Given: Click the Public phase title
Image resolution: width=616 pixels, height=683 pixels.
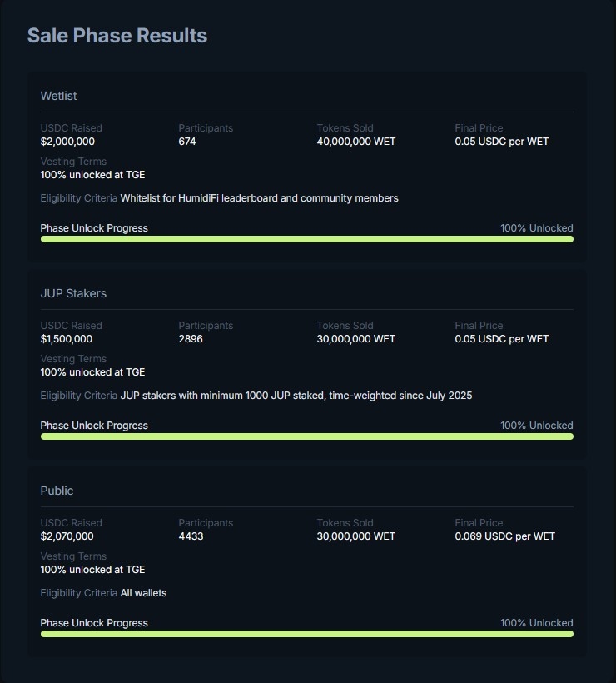Looking at the screenshot, I should 57,491.
